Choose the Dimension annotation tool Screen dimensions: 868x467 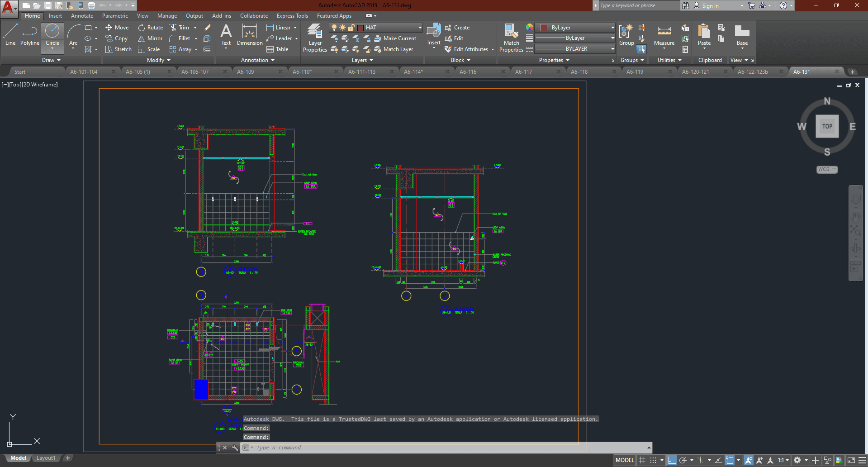[x=249, y=35]
